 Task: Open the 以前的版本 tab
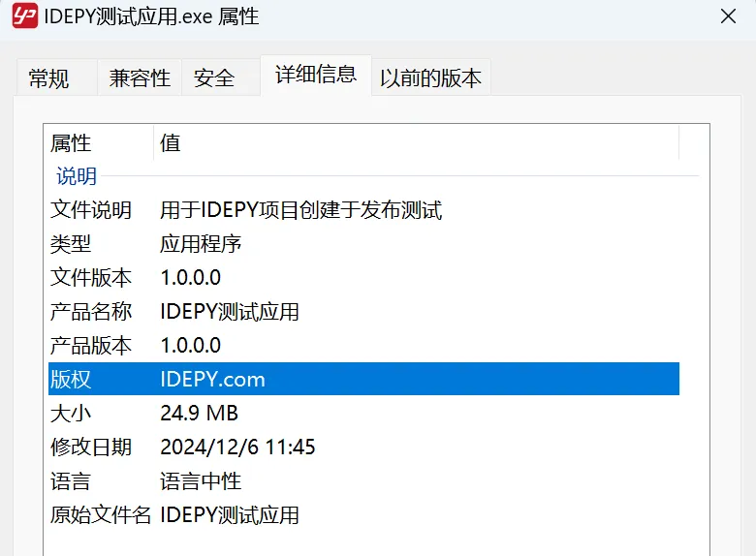coord(431,78)
